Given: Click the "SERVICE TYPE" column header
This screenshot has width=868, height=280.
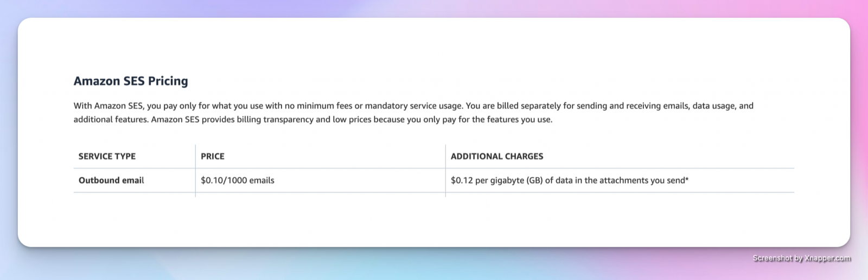Looking at the screenshot, I should [107, 157].
